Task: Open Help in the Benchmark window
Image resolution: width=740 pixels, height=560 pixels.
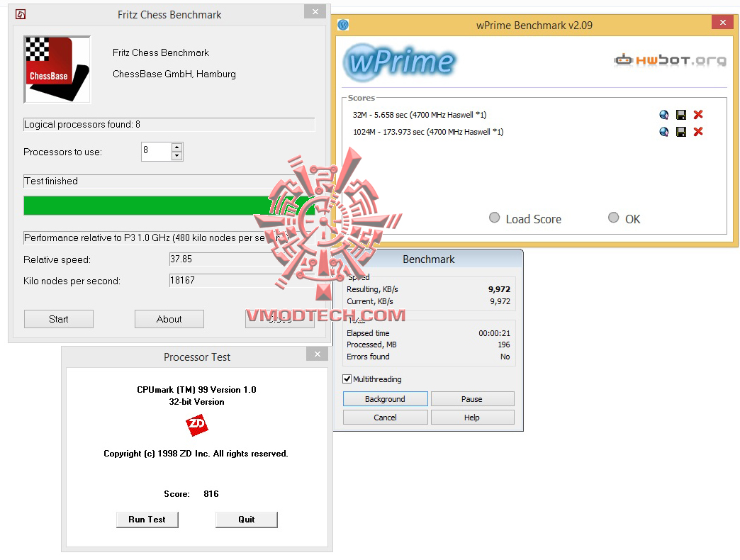Action: tap(472, 417)
